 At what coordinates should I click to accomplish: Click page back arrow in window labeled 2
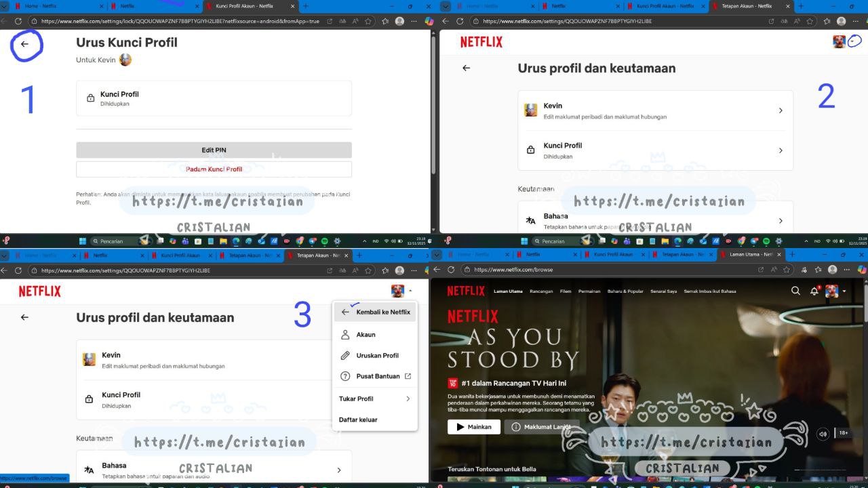click(x=466, y=68)
